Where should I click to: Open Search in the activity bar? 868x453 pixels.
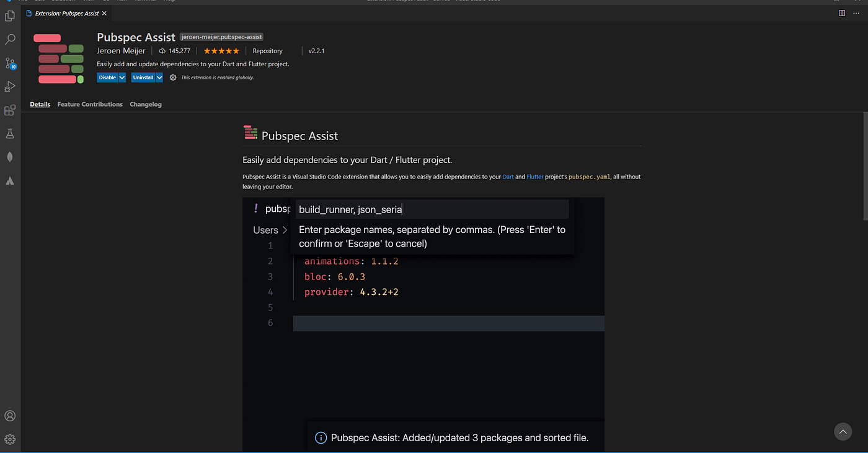pos(9,38)
